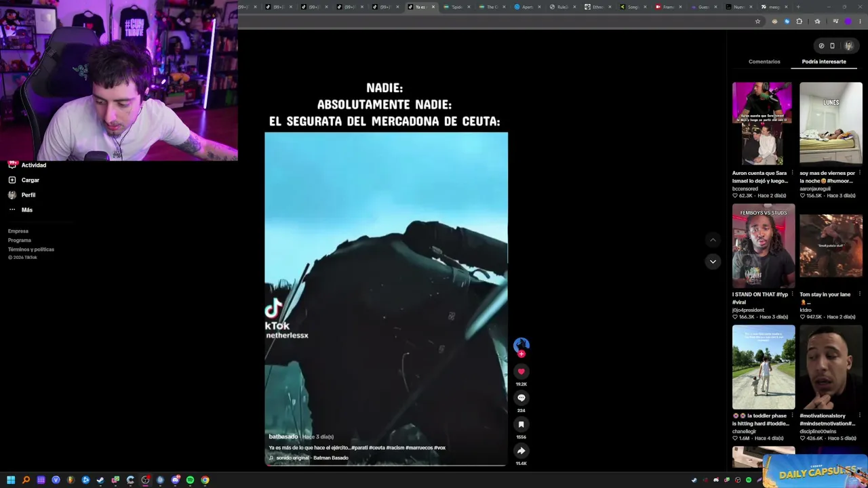This screenshot has width=868, height=488.
Task: Click the Discord icon in the system tray
Action: (x=716, y=480)
